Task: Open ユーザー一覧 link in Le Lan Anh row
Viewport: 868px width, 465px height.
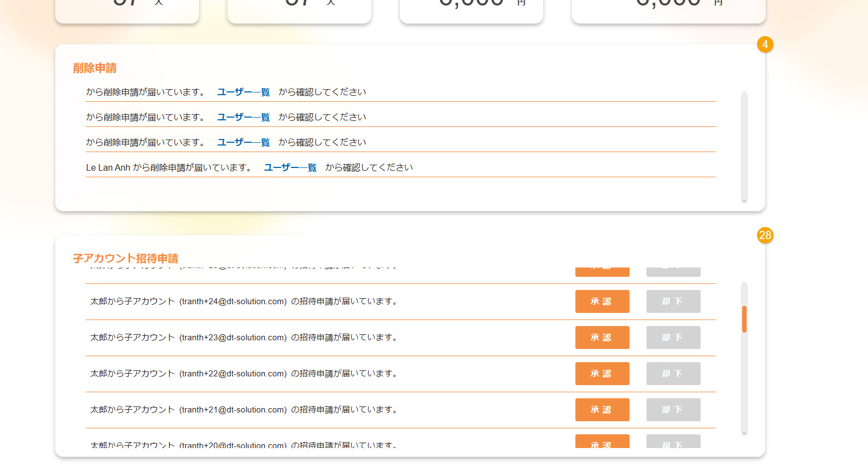Action: (290, 167)
